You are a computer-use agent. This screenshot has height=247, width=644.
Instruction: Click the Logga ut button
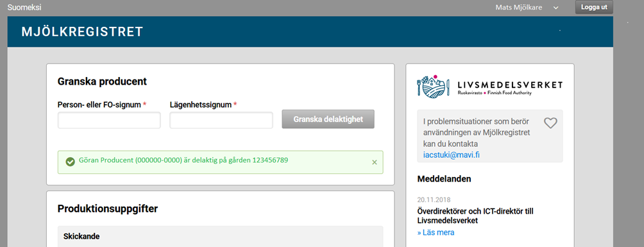pos(594,8)
